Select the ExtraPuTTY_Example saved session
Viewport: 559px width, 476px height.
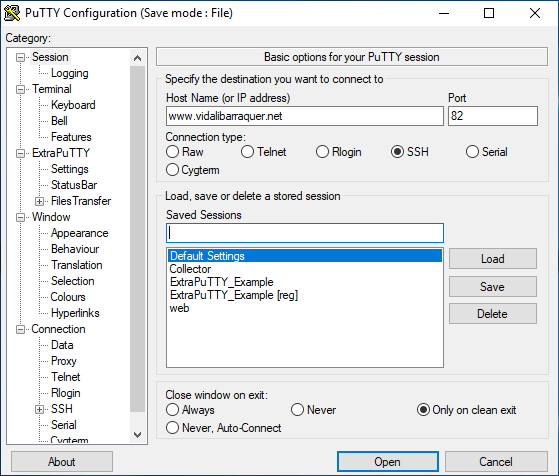[x=305, y=282]
